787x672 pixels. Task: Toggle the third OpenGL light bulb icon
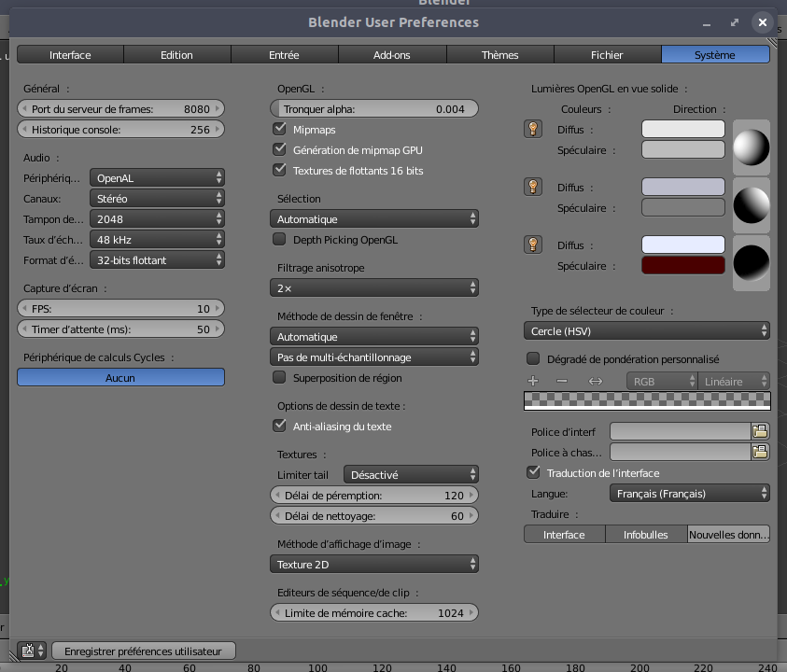click(533, 245)
